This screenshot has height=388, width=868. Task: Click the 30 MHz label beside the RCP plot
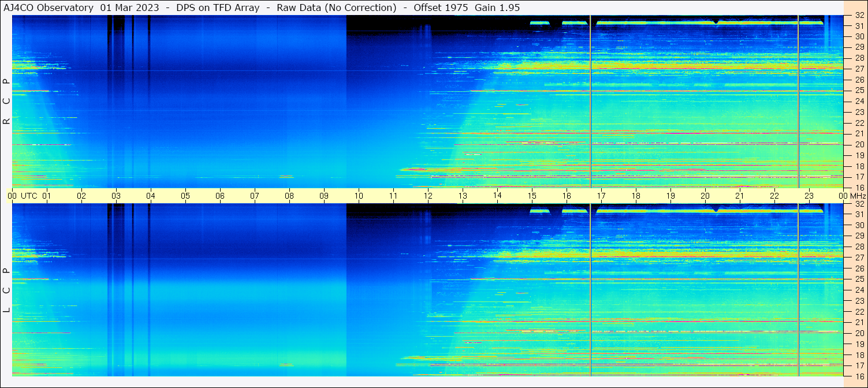point(859,36)
